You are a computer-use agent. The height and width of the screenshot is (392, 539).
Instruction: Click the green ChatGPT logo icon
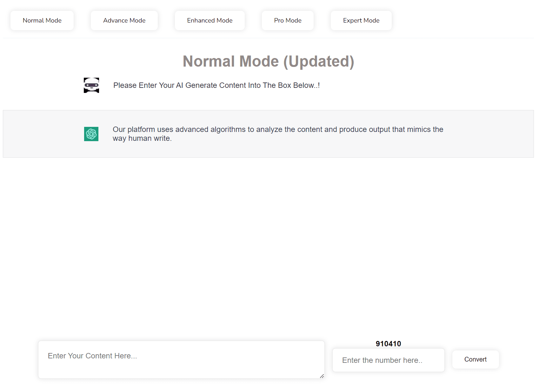click(91, 134)
